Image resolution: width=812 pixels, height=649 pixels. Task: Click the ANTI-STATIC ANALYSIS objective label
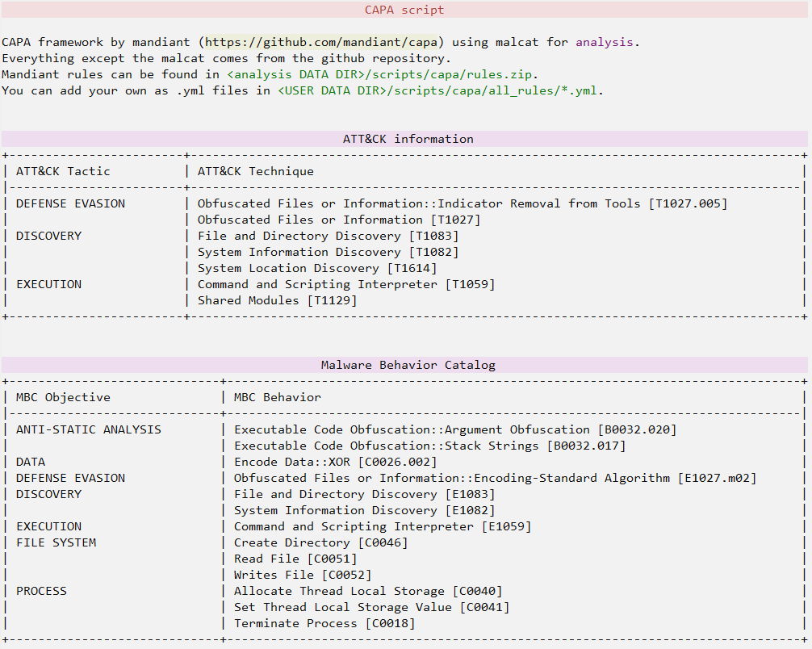point(89,429)
